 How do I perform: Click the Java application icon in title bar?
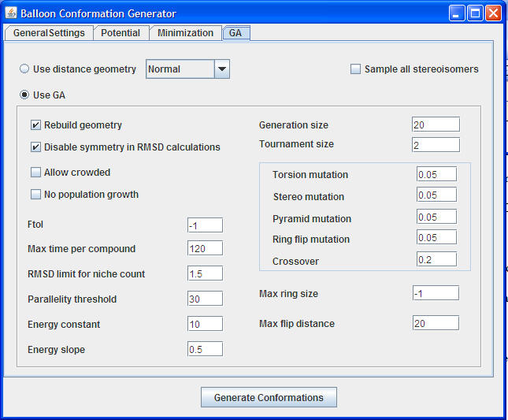(11, 13)
